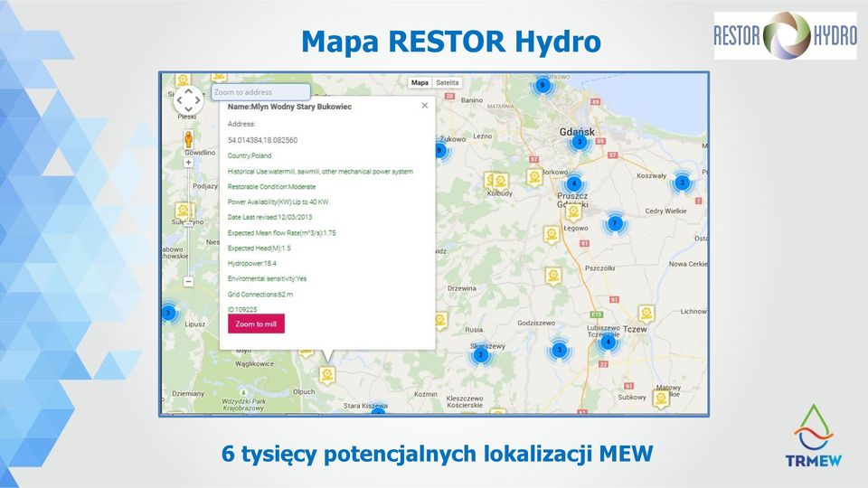The image size is (868, 488).
Task: Open cluster 9 near Banino
Action: point(542,85)
